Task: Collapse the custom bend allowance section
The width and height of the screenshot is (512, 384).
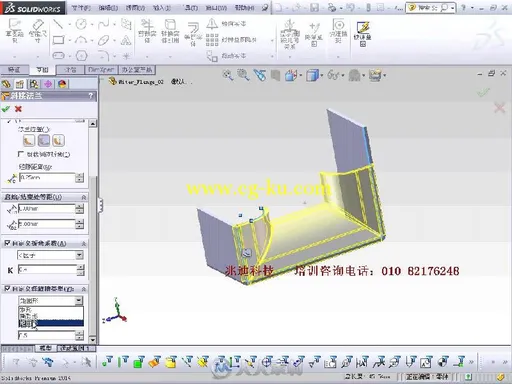Action: pyautogui.click(x=84, y=244)
